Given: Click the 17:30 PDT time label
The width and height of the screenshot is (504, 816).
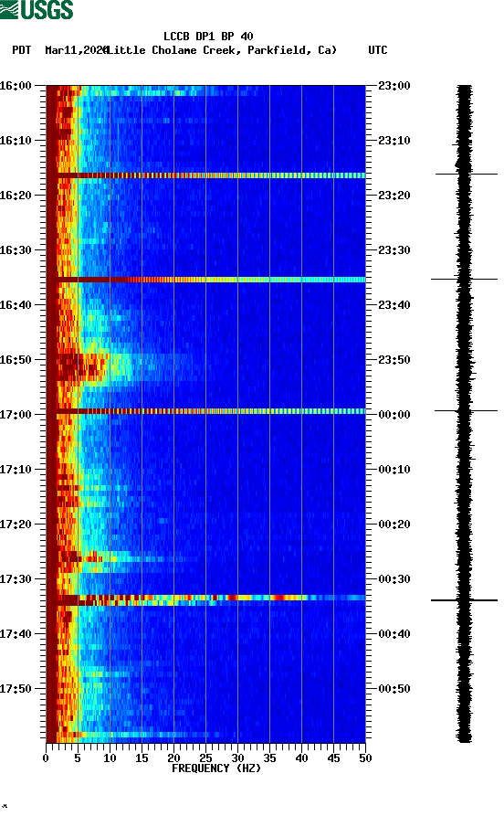Looking at the screenshot, I should [x=16, y=579].
